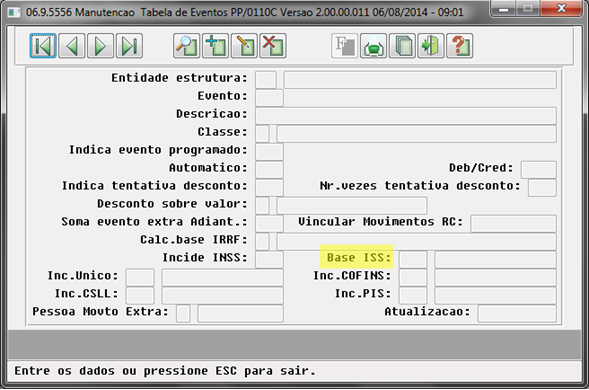This screenshot has height=390, width=589.
Task: Click the Base ISS description field
Action: click(x=495, y=260)
